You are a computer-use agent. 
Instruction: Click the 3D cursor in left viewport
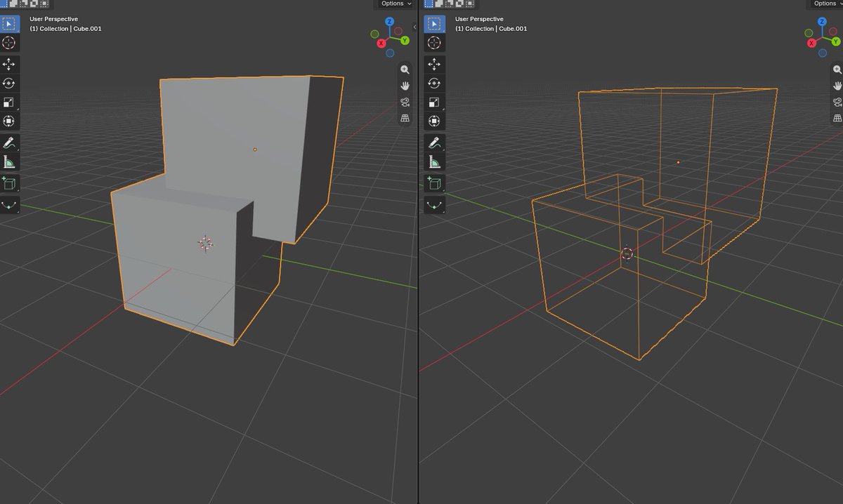coord(205,243)
